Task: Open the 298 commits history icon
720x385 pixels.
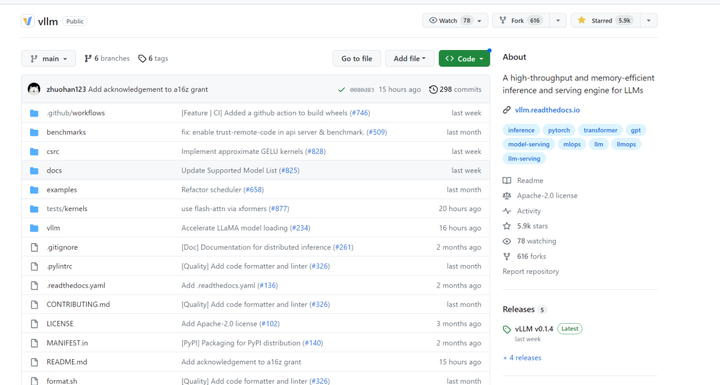Action: coord(433,89)
